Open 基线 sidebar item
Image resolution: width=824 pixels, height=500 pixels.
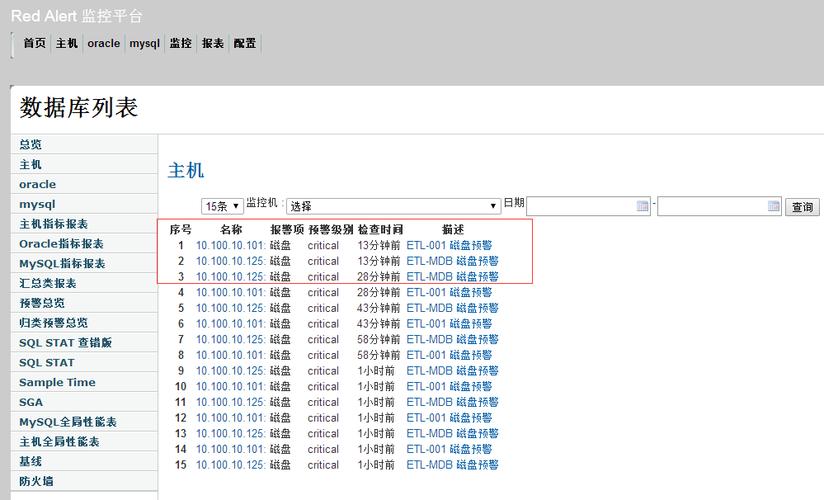point(84,462)
